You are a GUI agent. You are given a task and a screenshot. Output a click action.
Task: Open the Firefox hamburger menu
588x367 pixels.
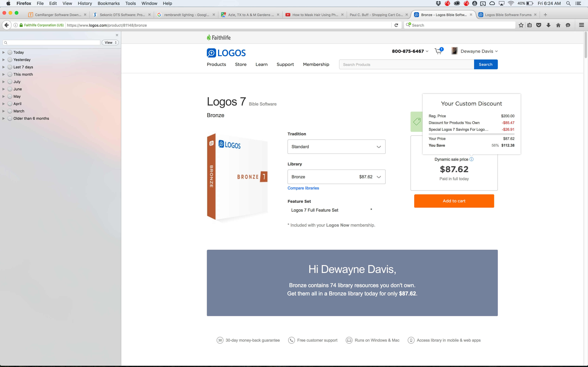[581, 25]
